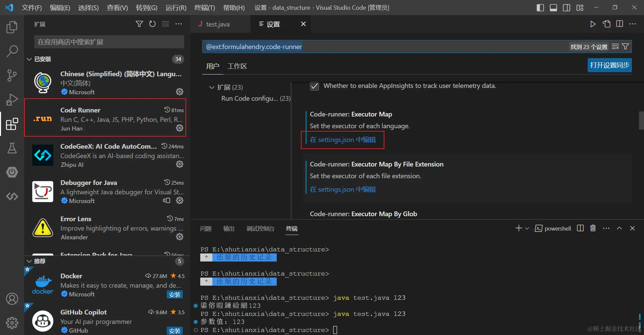Viewport: 644px width, 335px height.
Task: Switch to the test.java tab
Action: tap(217, 24)
